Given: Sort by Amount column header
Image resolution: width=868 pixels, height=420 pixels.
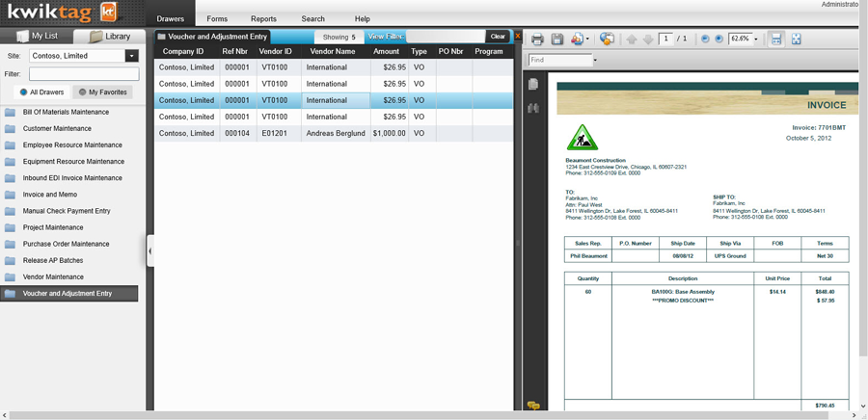Looking at the screenshot, I should tap(387, 51).
